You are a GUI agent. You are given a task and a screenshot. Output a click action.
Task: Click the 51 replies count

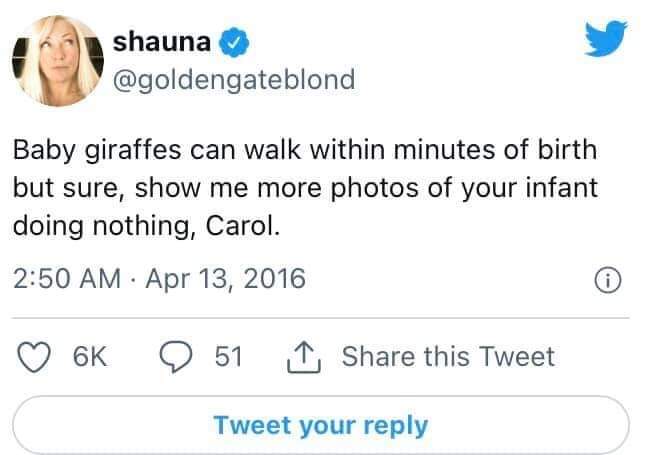[228, 357]
